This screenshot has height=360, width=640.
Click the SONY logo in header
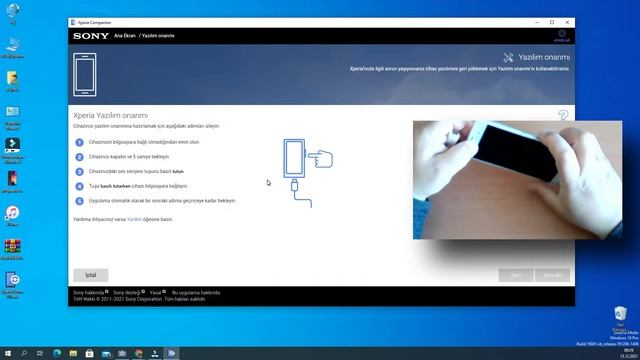coord(91,36)
